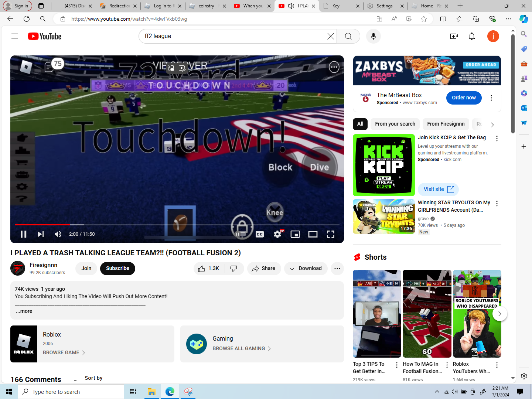Toggle Edge split screen
The width and height of the screenshot is (532, 399).
tap(443, 19)
